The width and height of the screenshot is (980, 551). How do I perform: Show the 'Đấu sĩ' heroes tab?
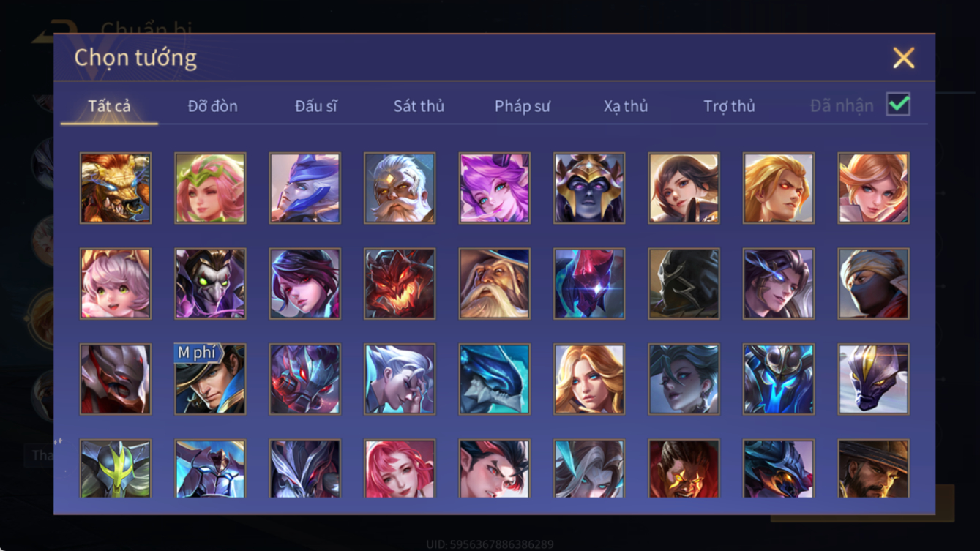point(316,106)
